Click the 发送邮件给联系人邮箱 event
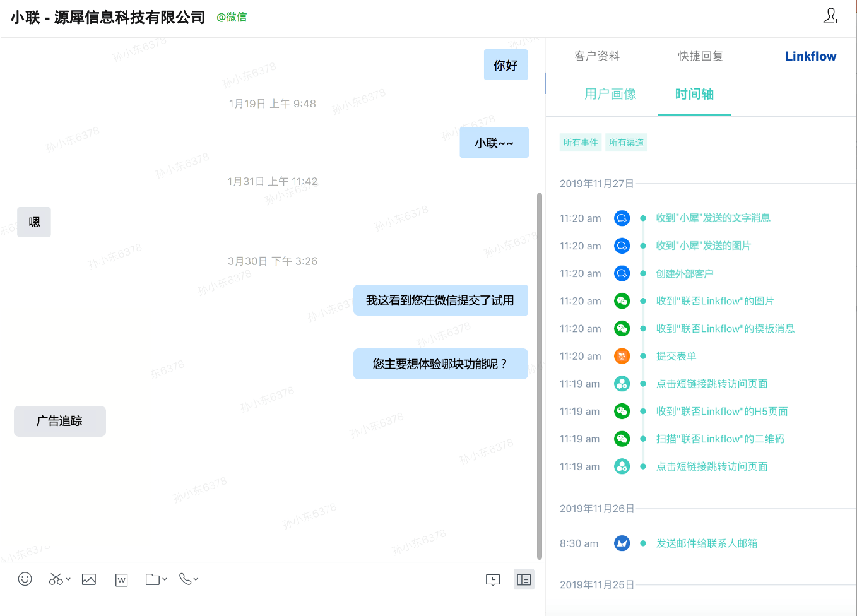Viewport: 857px width, 616px height. tap(706, 543)
